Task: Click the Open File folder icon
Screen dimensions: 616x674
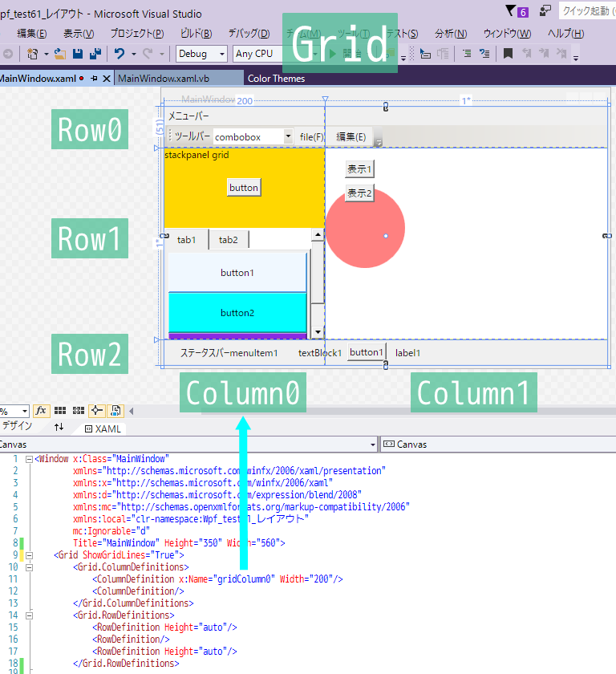Action: [x=59, y=54]
